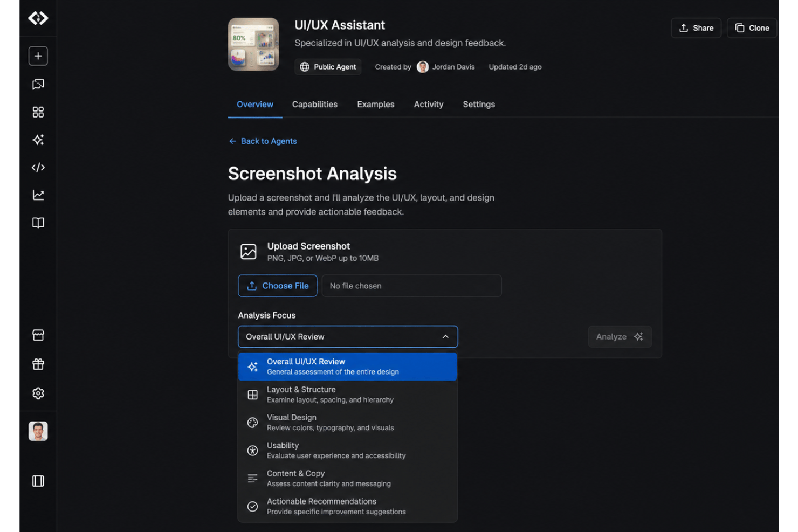
Task: Click 'PNG, JPG, or WebP up to 10MB' text
Action: coord(323,258)
